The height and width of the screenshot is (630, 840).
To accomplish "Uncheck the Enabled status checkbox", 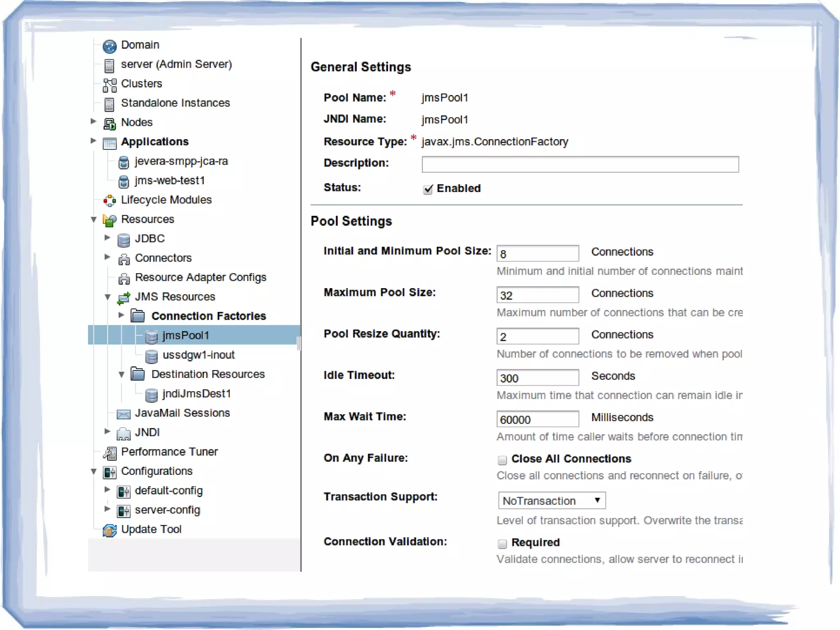I will click(428, 189).
